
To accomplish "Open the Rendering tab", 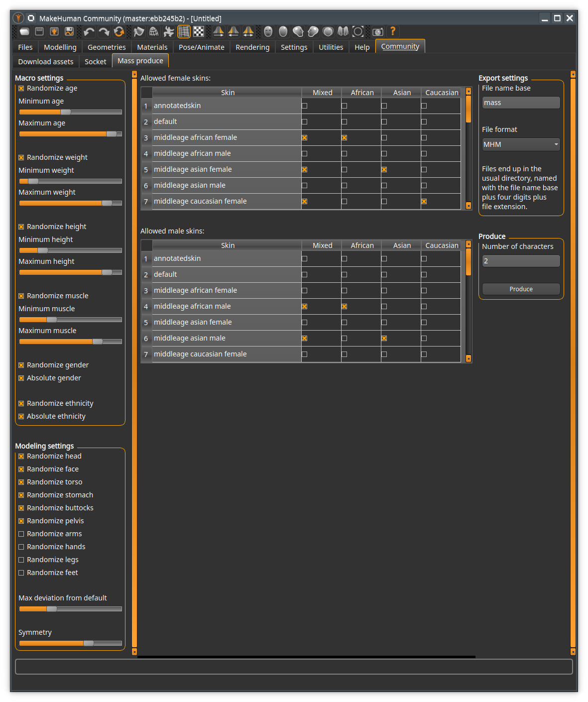I will point(252,47).
